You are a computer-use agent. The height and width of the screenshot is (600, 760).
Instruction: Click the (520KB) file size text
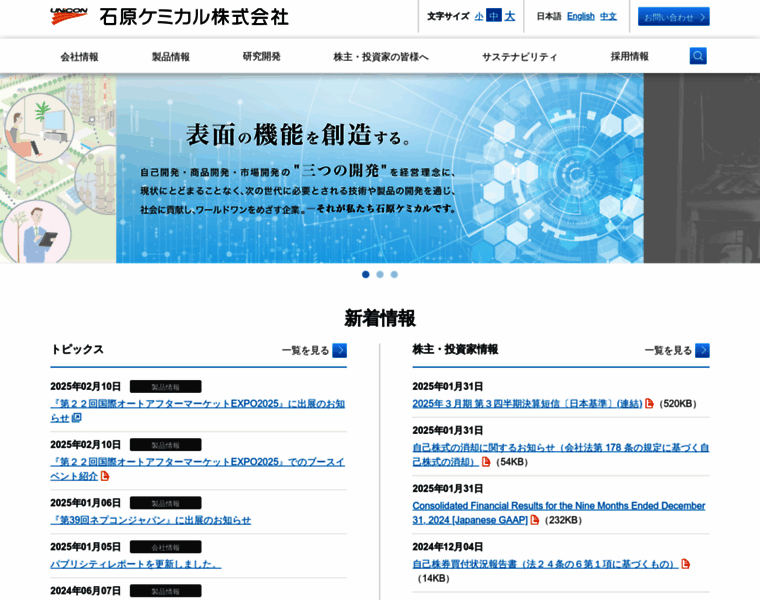678,404
